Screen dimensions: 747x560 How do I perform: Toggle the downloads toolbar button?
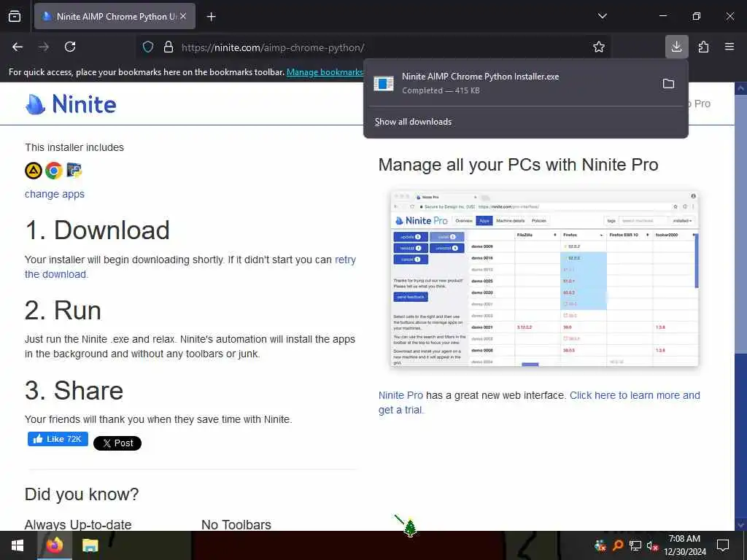point(676,47)
